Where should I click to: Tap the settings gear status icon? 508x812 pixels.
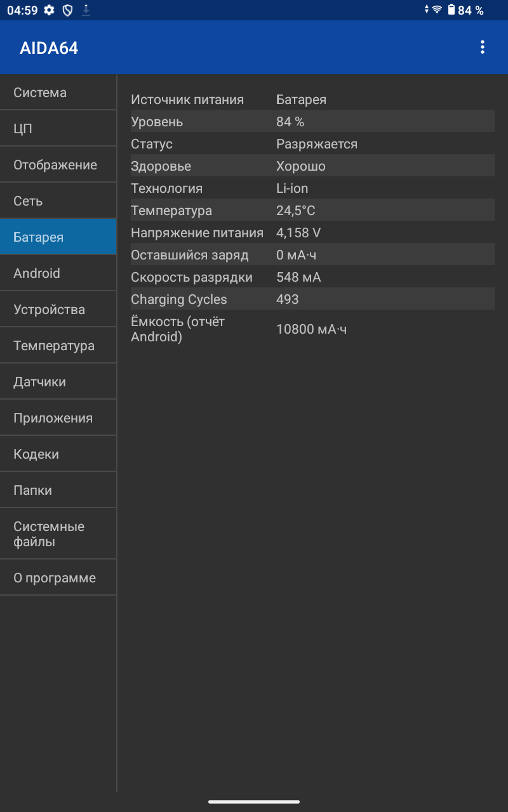[50, 10]
